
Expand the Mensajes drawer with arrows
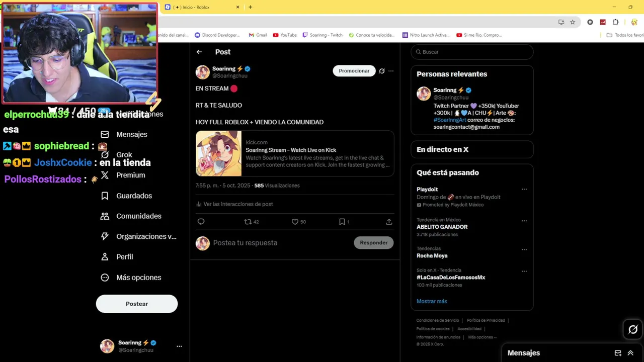pos(630,353)
